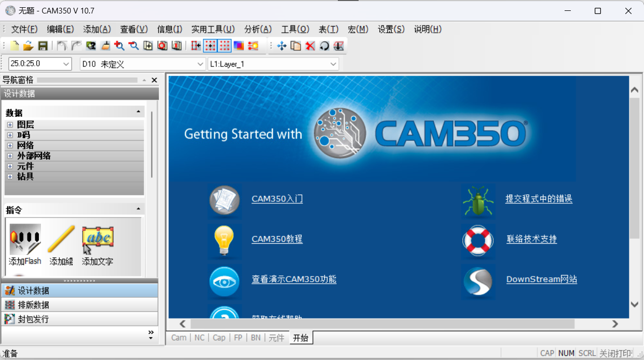The height and width of the screenshot is (360, 644).
Task: Click the Zoom In magnifier icon
Action: click(x=119, y=46)
